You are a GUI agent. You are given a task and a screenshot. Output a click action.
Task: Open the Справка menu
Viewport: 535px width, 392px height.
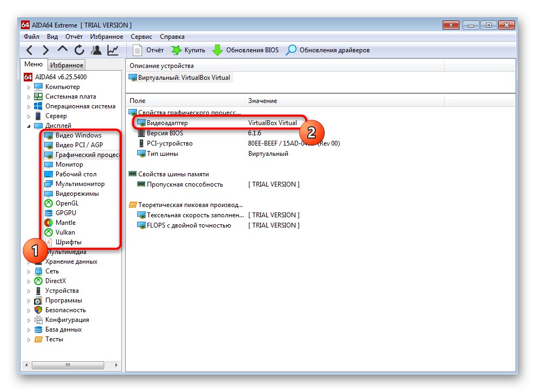pos(172,37)
